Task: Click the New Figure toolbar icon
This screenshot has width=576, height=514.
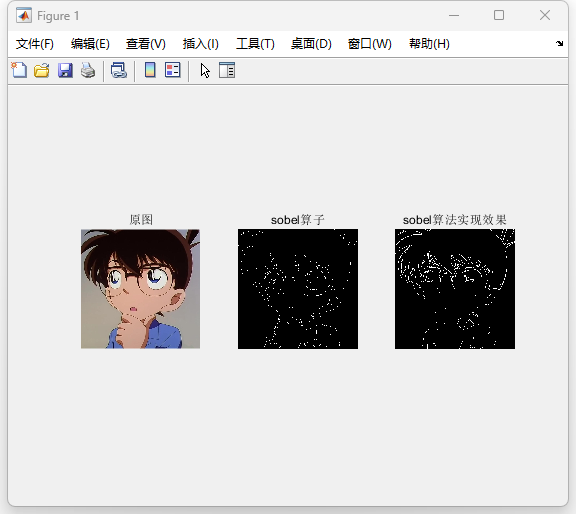Action: coord(19,70)
